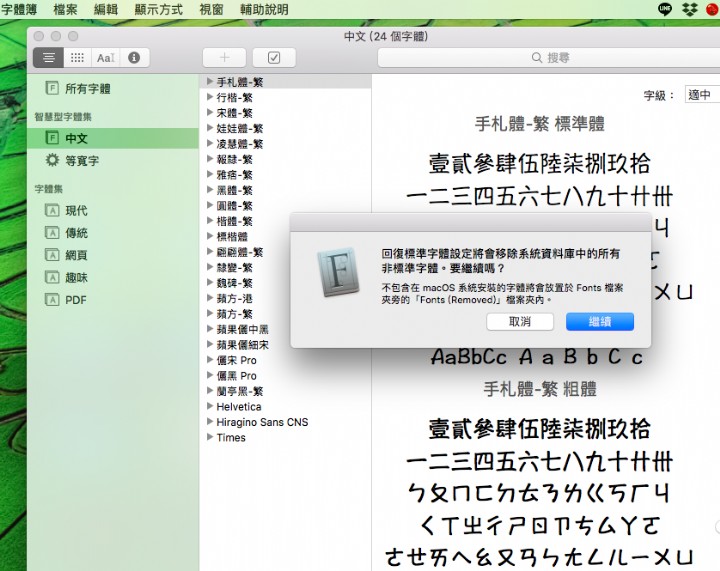
Task: Click the add font plus button
Action: (224, 58)
